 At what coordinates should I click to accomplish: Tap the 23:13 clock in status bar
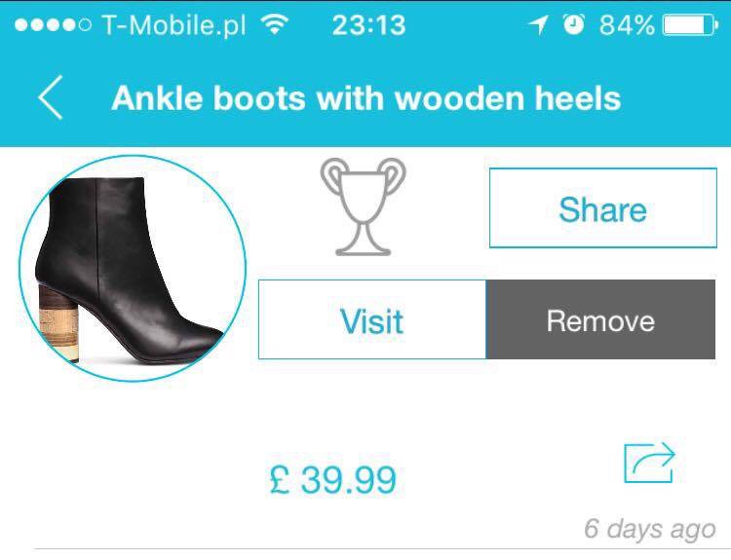[x=368, y=24]
